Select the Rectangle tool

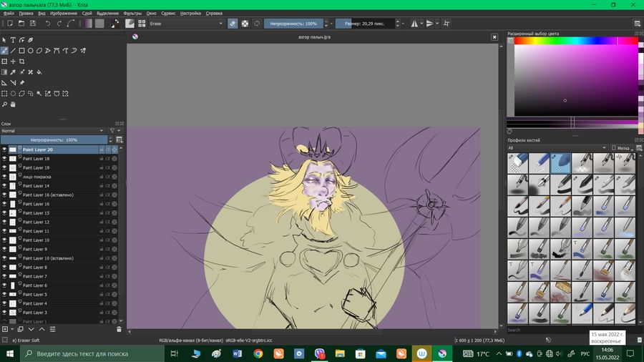pyautogui.click(x=21, y=51)
